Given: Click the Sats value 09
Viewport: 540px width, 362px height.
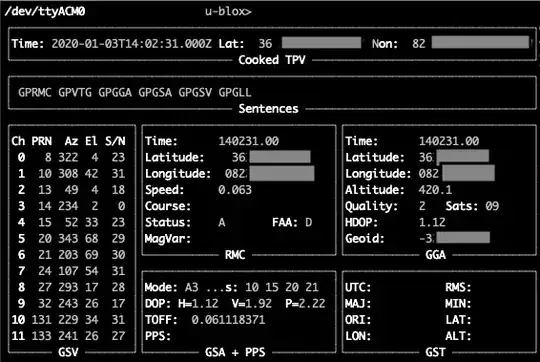Looking at the screenshot, I should point(492,206).
